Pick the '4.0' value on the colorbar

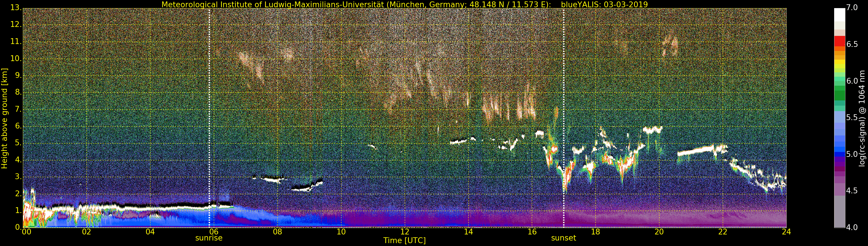852,227
